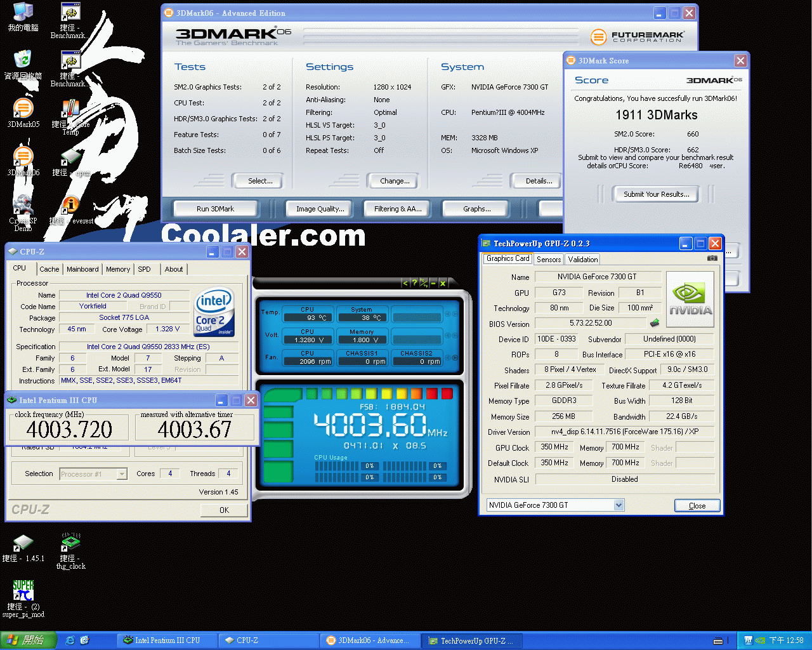Open Graphs... in 3DMark06
Viewport: 812px width, 650px height.
(x=476, y=209)
